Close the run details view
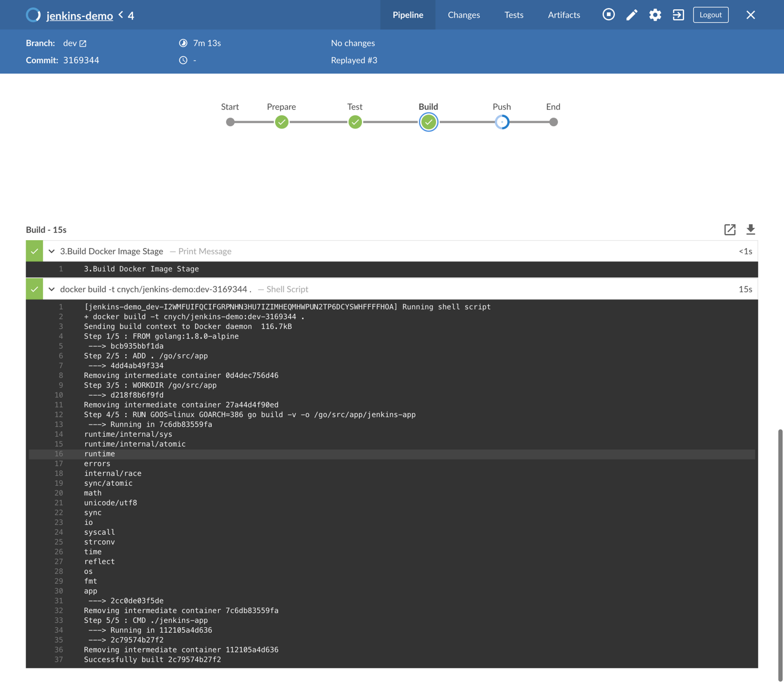This screenshot has height=683, width=784. [750, 15]
